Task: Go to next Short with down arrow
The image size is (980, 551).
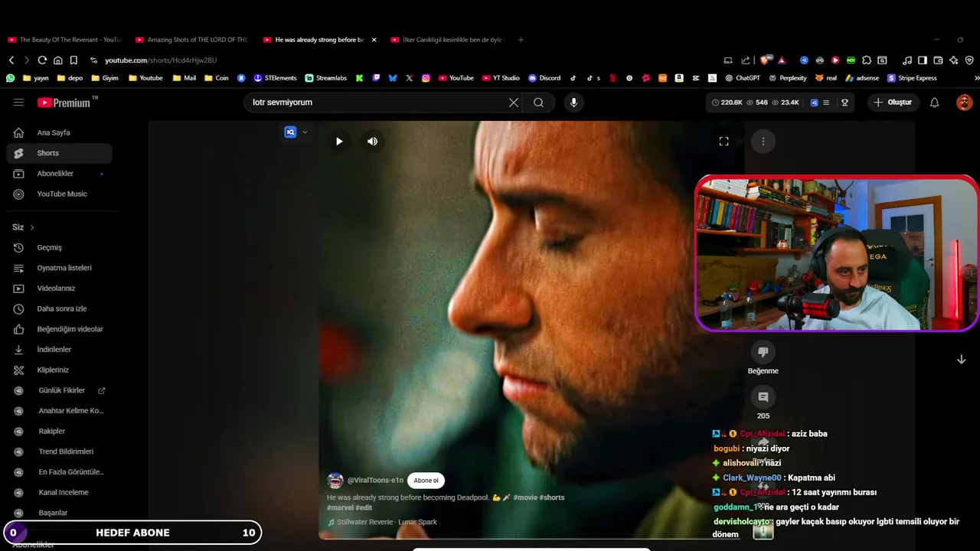Action: (961, 360)
